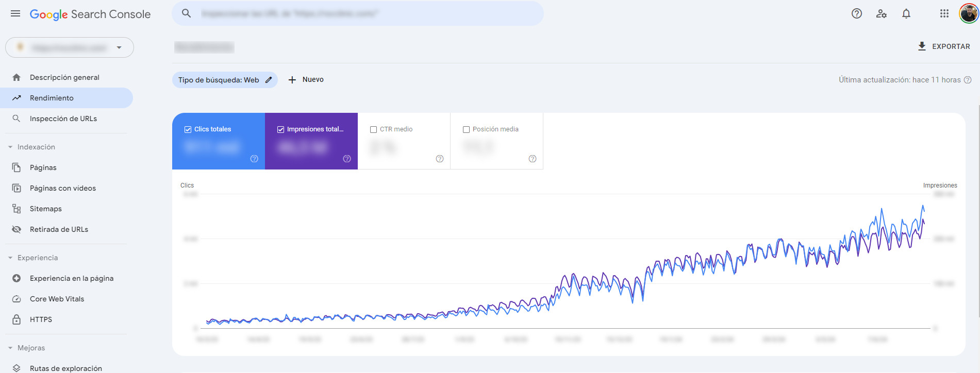Add a Nuevo filter
980x373 pixels.
(x=306, y=80)
